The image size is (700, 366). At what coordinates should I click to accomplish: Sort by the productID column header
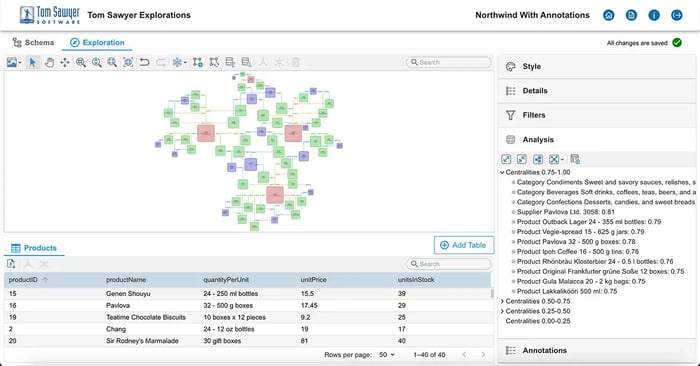tap(23, 280)
